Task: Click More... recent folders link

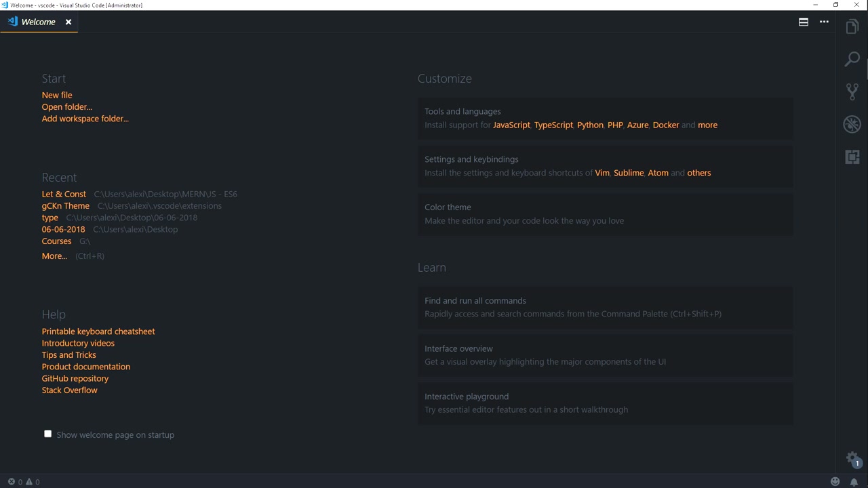Action: (x=54, y=256)
